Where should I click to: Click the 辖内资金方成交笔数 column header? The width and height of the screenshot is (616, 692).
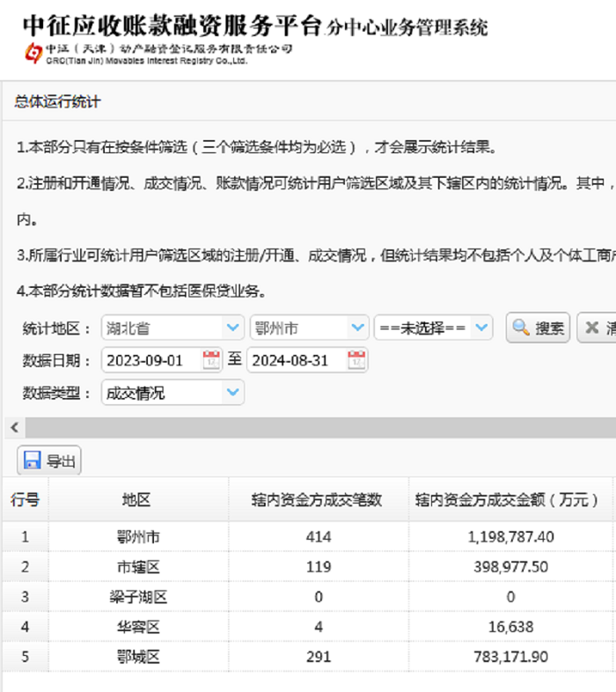point(319,499)
